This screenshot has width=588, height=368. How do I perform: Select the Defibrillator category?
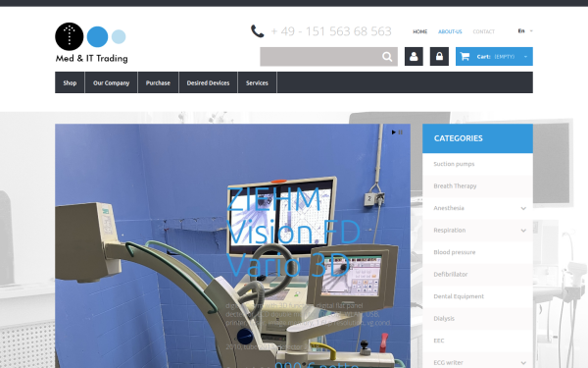tap(477, 275)
